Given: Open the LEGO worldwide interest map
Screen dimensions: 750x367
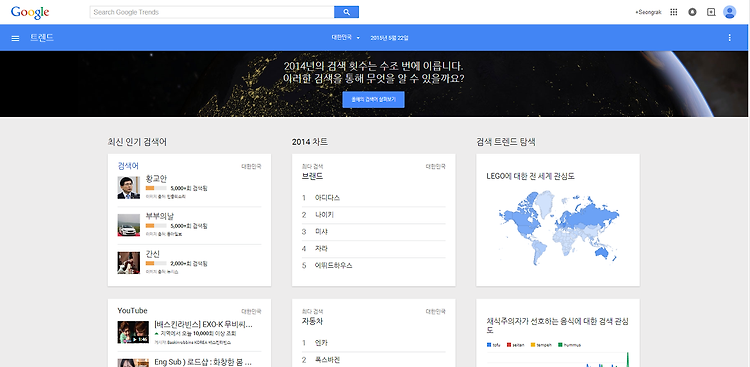Looking at the screenshot, I should click(x=558, y=228).
